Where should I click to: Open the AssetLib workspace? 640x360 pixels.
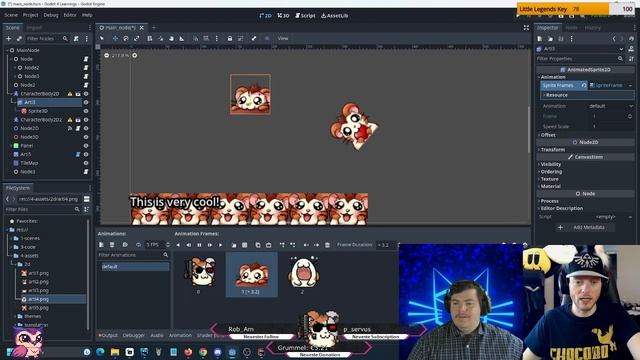335,16
